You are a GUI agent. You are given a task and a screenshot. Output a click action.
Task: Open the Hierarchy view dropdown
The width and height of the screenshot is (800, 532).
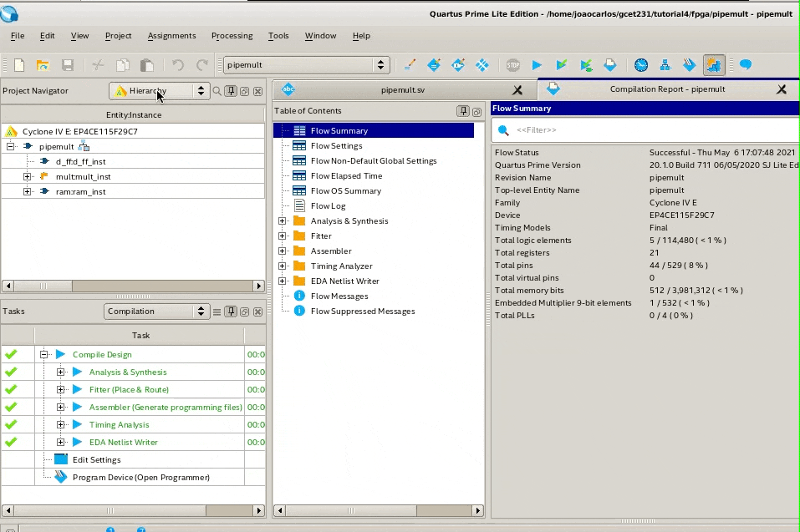click(159, 91)
